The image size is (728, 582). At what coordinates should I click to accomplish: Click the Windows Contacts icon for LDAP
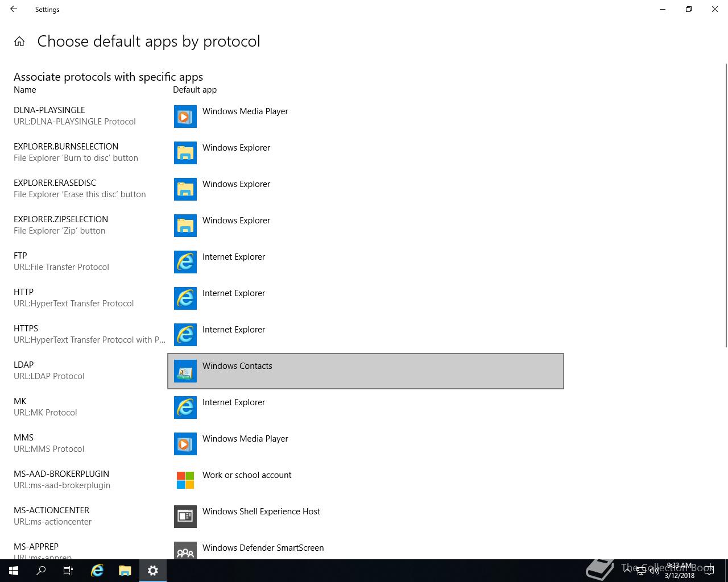(x=185, y=371)
